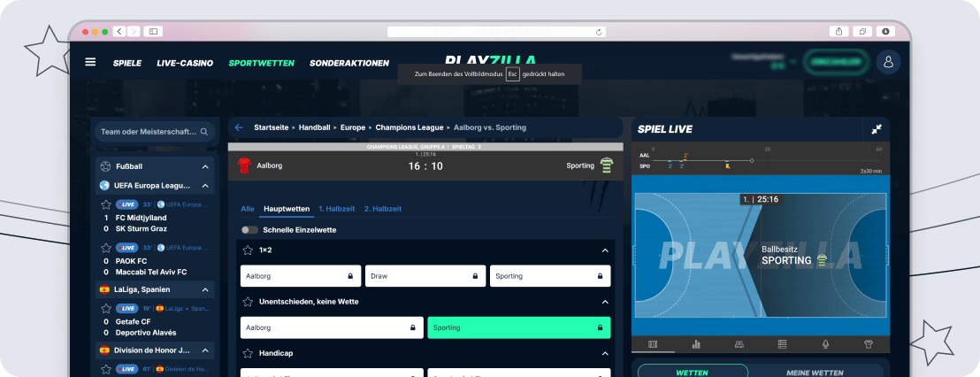
Task: Enable Schnelle Einzelwette switch
Action: click(249, 230)
